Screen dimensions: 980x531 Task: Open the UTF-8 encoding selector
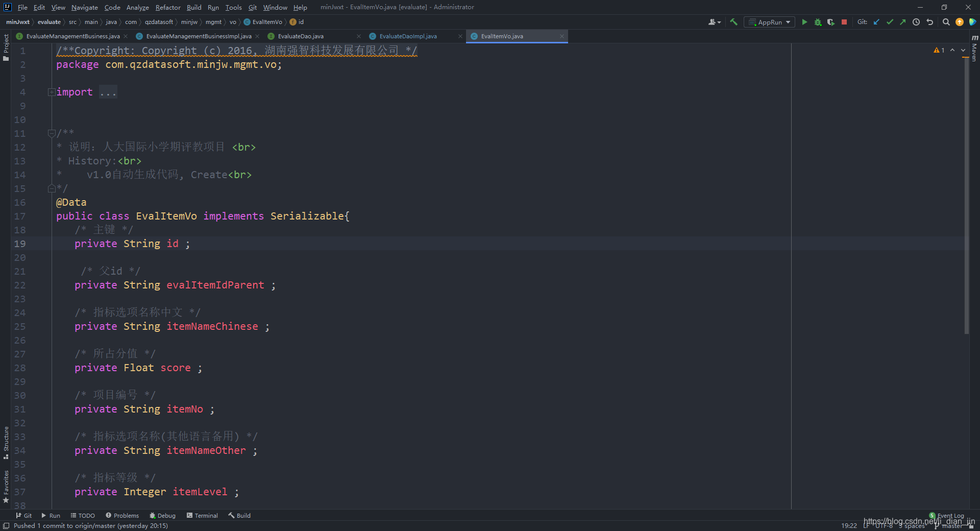coord(884,526)
